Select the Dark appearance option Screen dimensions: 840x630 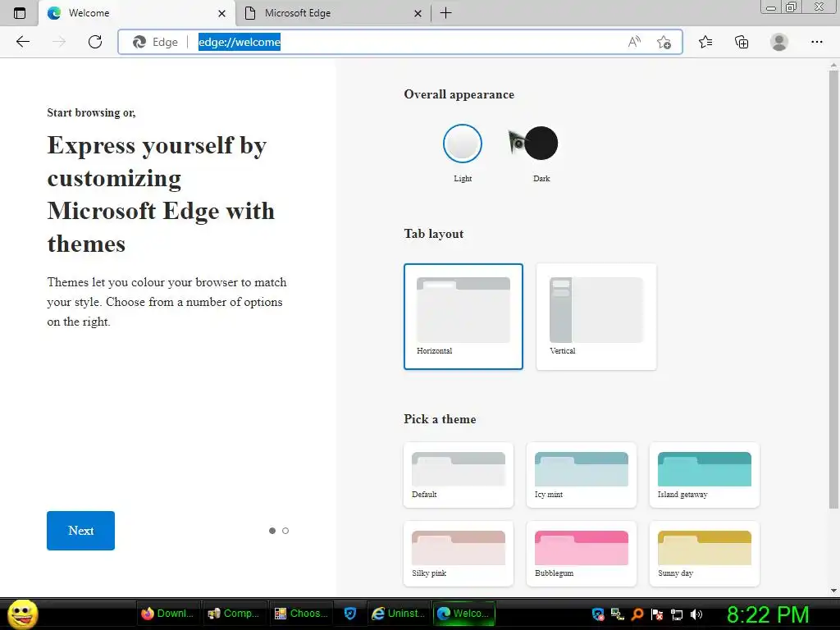coord(541,143)
